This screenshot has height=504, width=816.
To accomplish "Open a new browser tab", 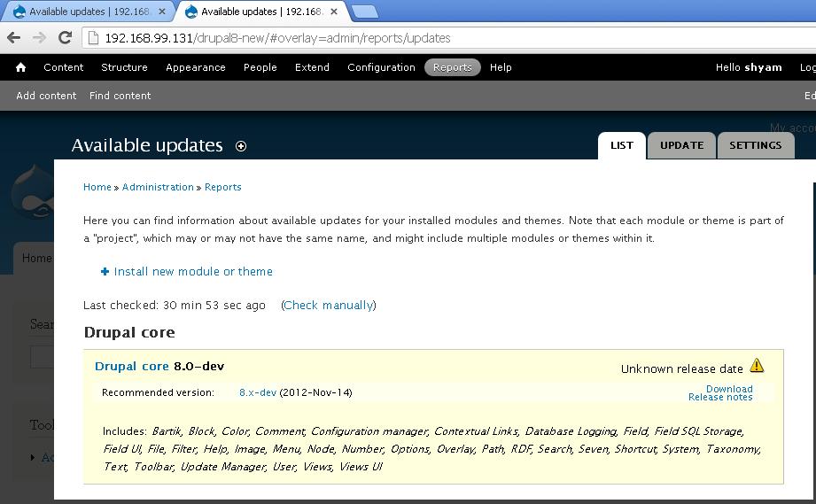I will click(365, 12).
